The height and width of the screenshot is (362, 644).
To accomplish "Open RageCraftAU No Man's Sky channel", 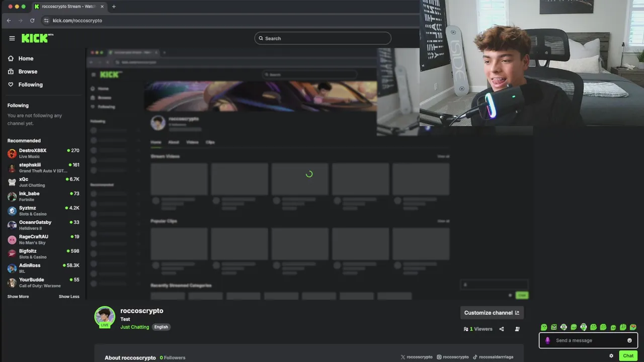I will pyautogui.click(x=43, y=239).
